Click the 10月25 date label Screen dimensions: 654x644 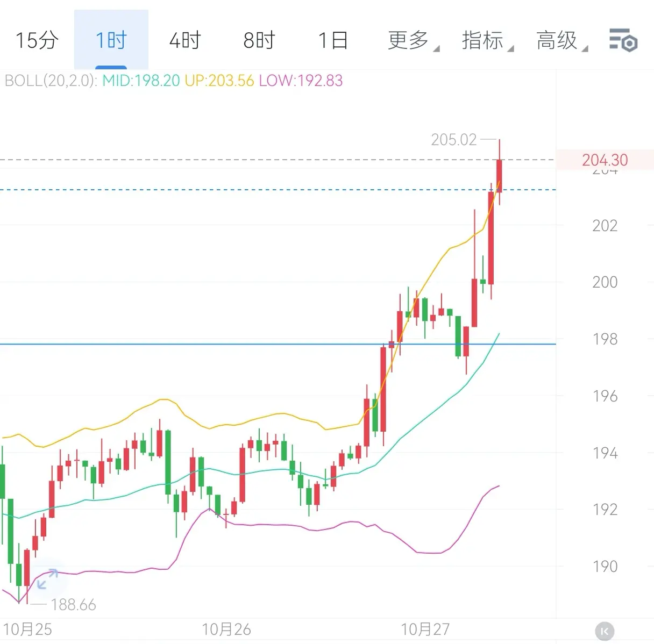(27, 629)
